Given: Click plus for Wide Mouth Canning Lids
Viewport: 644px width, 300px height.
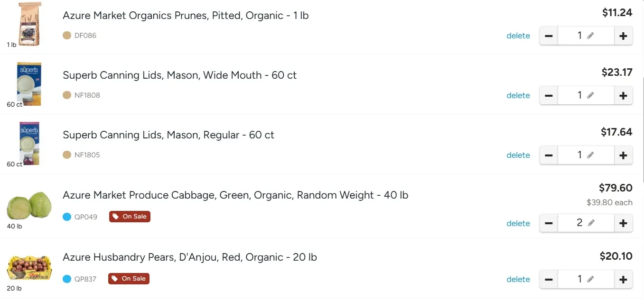Looking at the screenshot, I should coord(623,95).
